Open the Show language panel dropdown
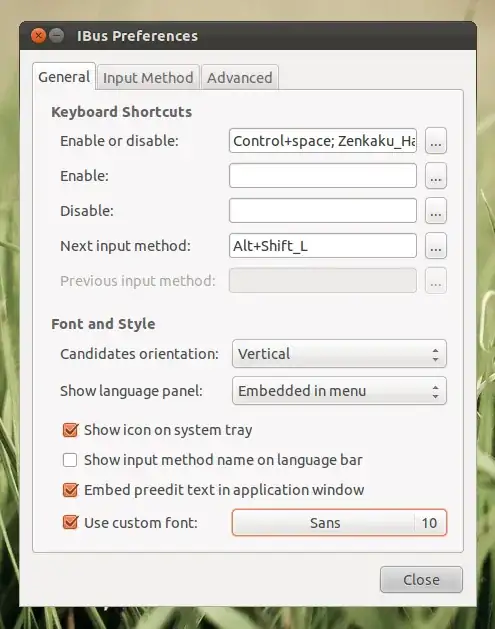The height and width of the screenshot is (629, 495). pyautogui.click(x=339, y=391)
